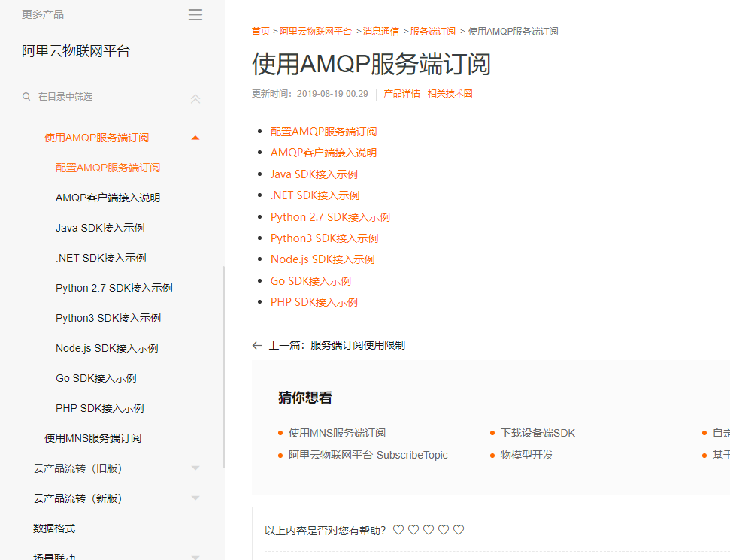The height and width of the screenshot is (560, 730).
Task: Open the Java SDK接入示例 article link
Action: click(314, 174)
